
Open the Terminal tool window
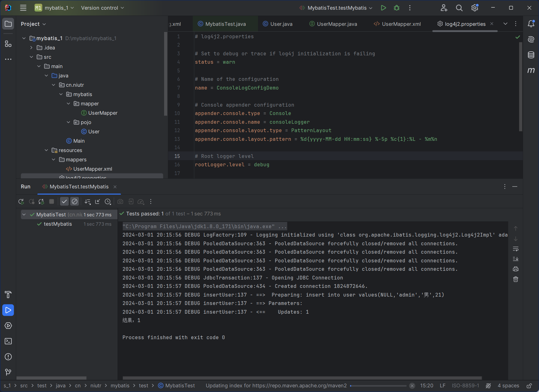[x=8, y=341]
